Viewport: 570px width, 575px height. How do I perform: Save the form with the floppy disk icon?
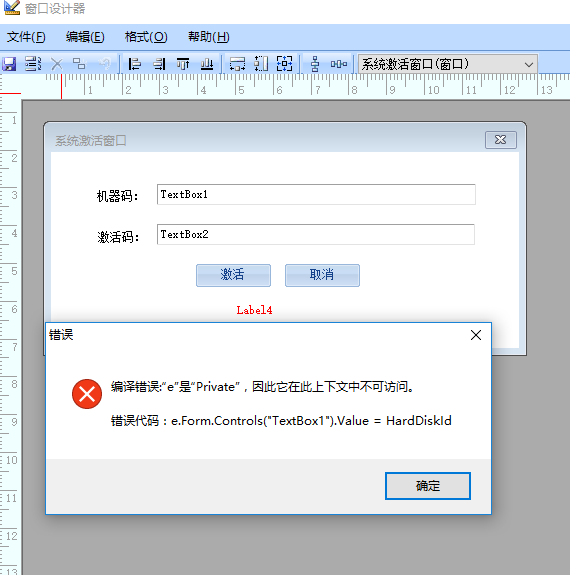click(x=9, y=64)
